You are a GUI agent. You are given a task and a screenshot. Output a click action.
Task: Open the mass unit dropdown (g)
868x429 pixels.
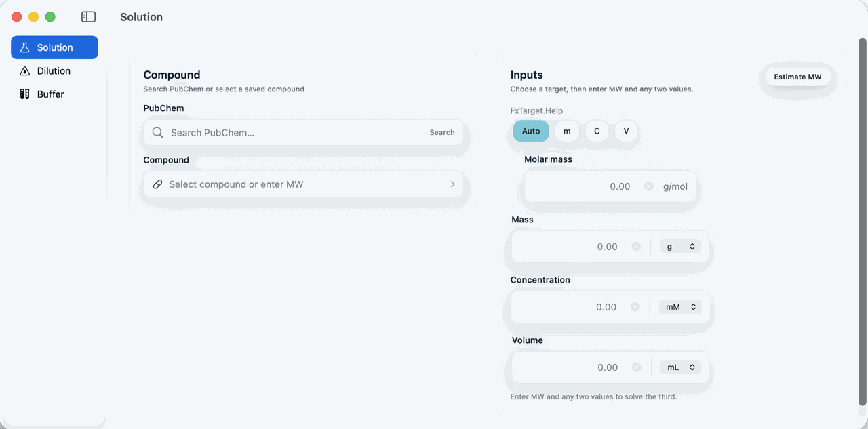click(x=680, y=247)
